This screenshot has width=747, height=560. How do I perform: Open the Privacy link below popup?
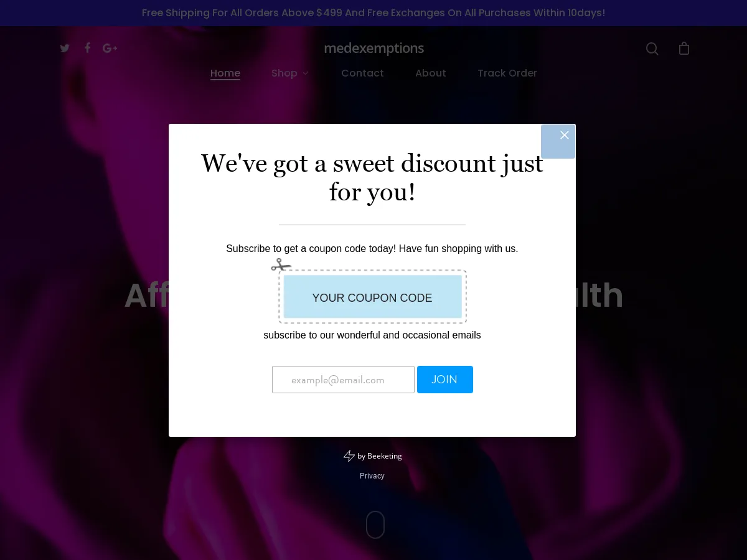[372, 476]
